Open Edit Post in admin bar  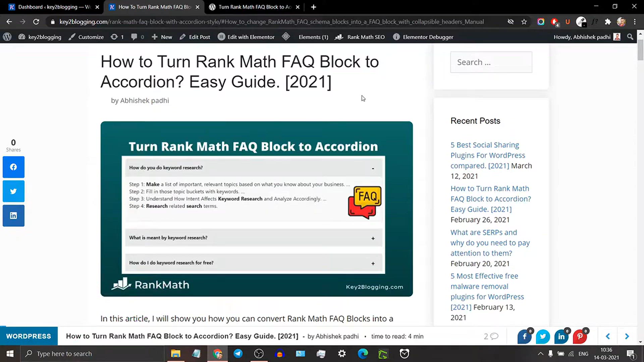(195, 37)
